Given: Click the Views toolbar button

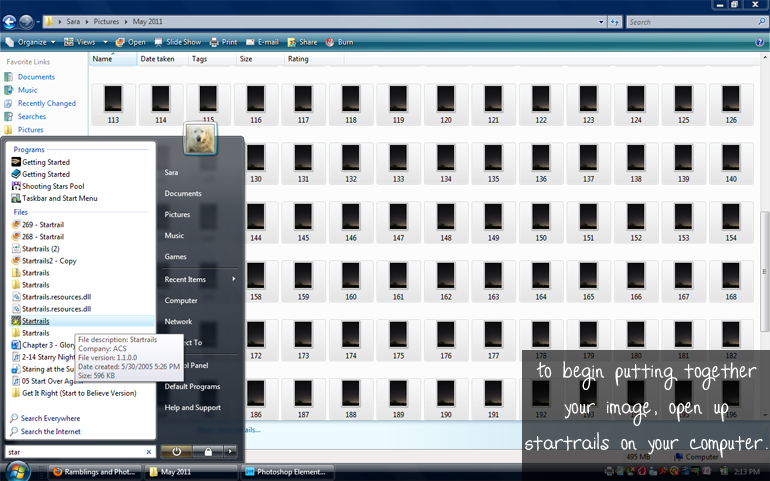Looking at the screenshot, I should pyautogui.click(x=80, y=42).
